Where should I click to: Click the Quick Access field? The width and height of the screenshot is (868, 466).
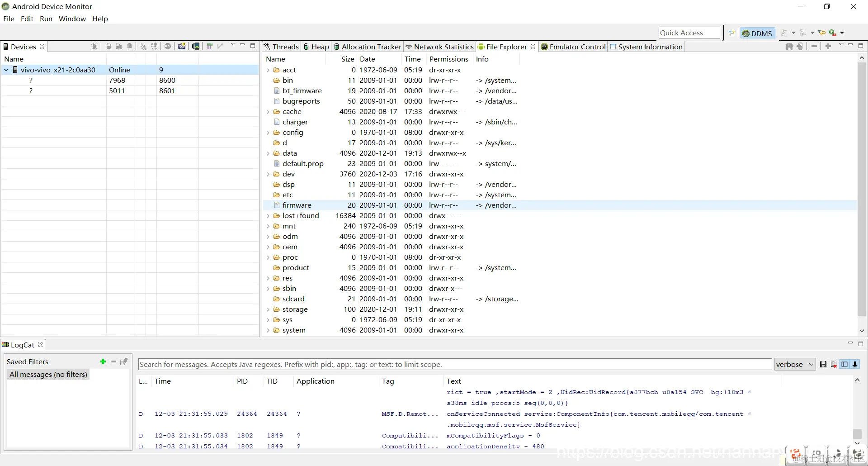pos(689,33)
